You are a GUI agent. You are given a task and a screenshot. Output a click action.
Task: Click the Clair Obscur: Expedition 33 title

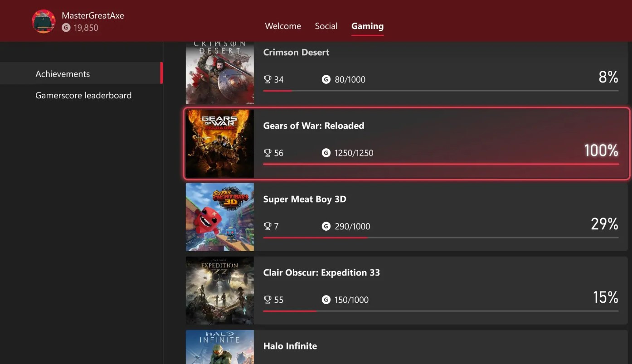(321, 272)
